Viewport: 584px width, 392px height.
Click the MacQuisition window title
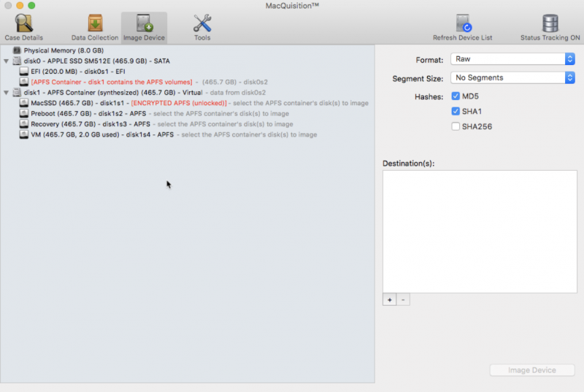[x=292, y=6]
